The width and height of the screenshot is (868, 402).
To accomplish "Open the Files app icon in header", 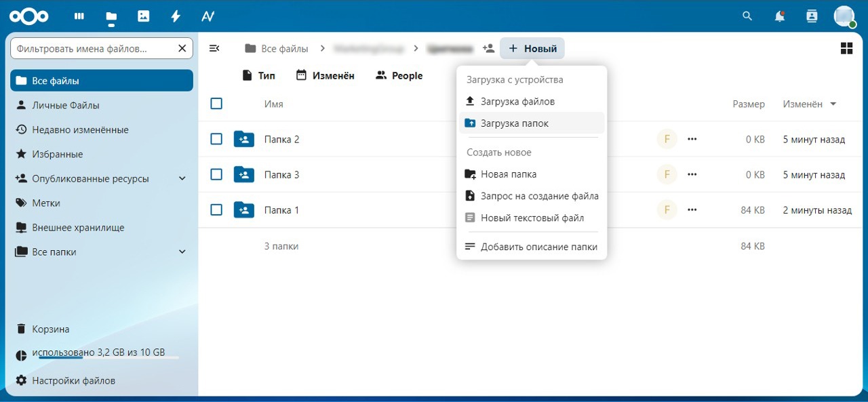I will point(111,16).
